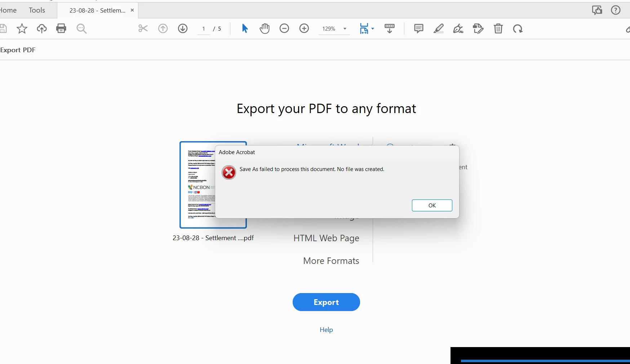The image size is (630, 364).
Task: Click the blue Export button
Action: 326,302
